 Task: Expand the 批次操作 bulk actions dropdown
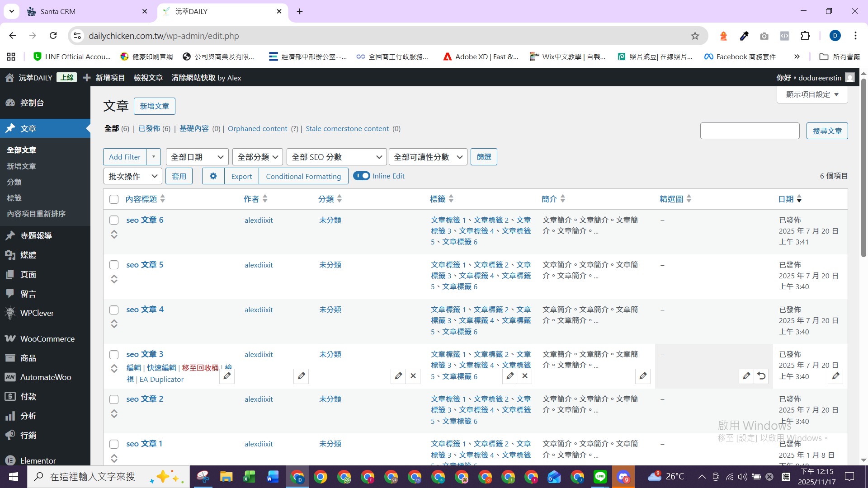(x=133, y=176)
